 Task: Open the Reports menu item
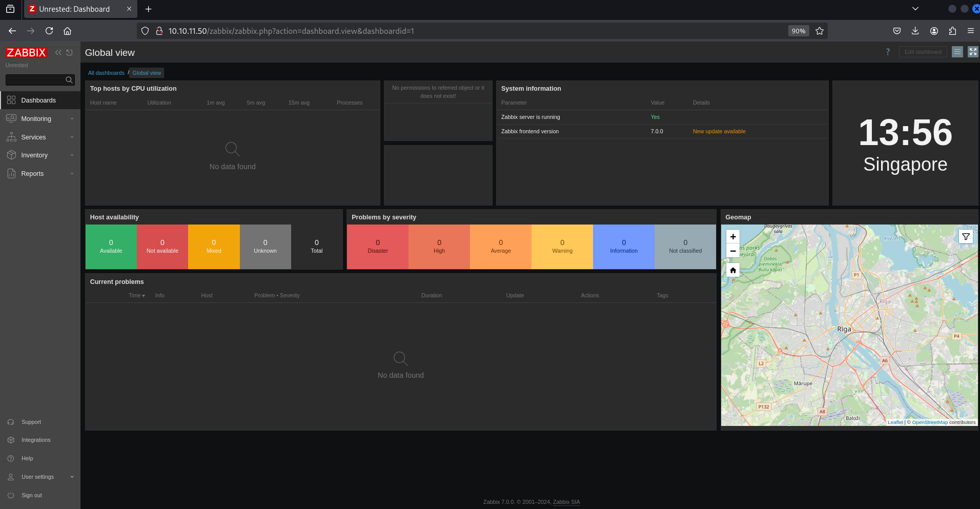(32, 174)
